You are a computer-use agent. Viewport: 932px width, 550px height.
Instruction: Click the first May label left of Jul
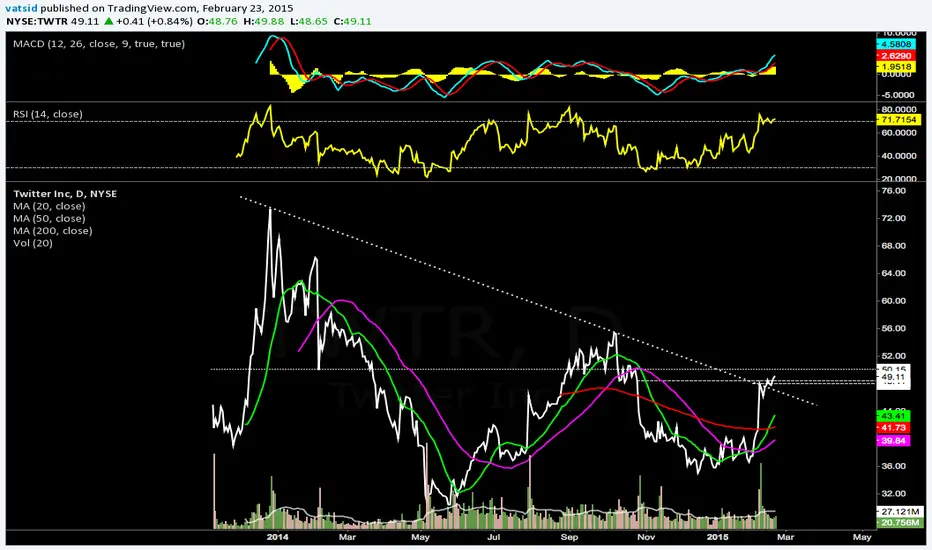(420, 537)
